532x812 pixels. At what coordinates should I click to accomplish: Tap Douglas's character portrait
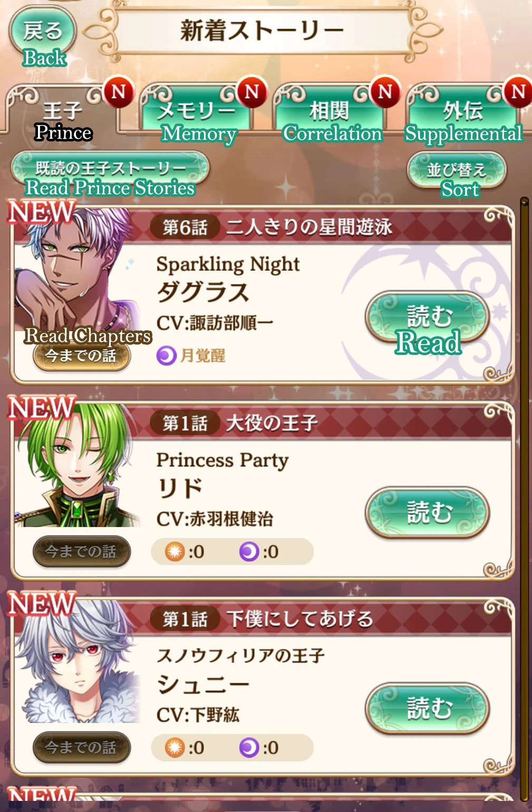[77, 270]
